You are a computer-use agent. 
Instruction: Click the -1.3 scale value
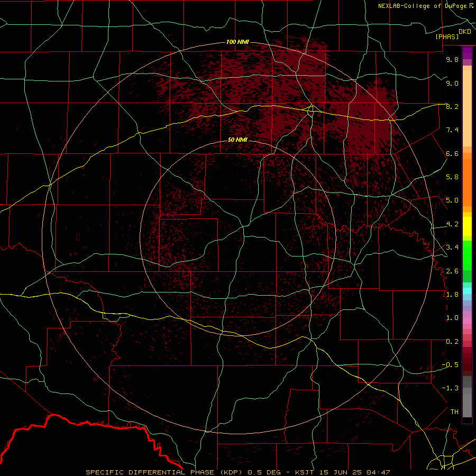[x=450, y=388]
